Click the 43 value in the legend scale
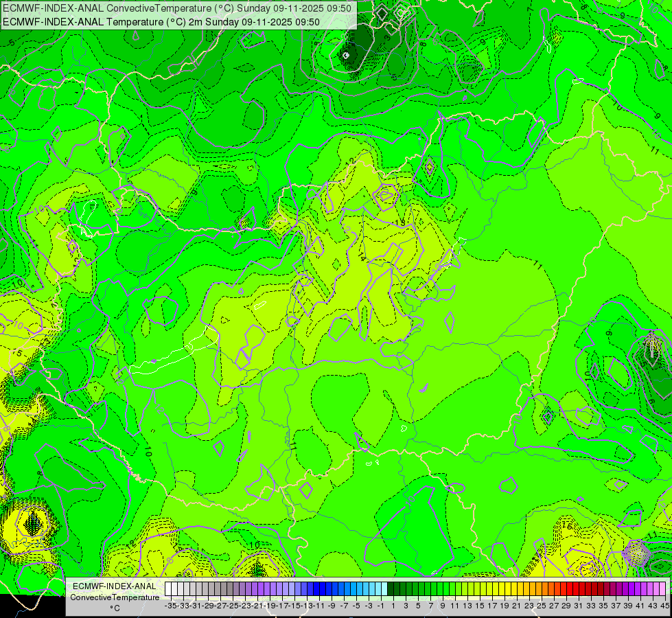This screenshot has width=672, height=618. click(652, 606)
